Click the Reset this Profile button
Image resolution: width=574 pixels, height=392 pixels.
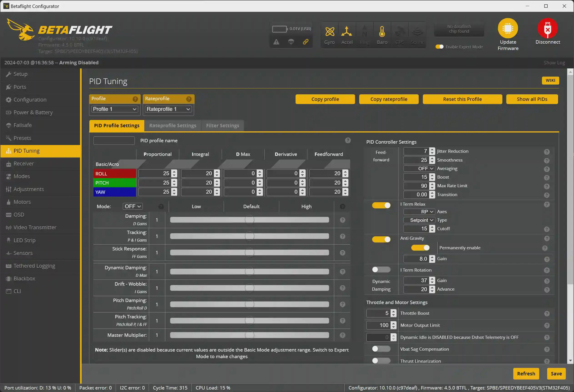[462, 99]
